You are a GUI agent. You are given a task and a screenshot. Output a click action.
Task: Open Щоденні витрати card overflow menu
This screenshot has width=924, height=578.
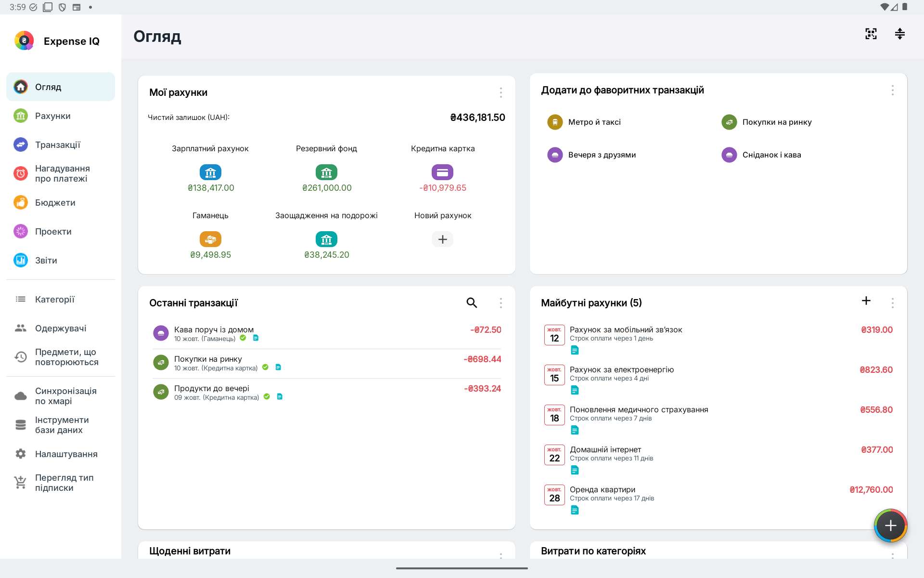500,555
